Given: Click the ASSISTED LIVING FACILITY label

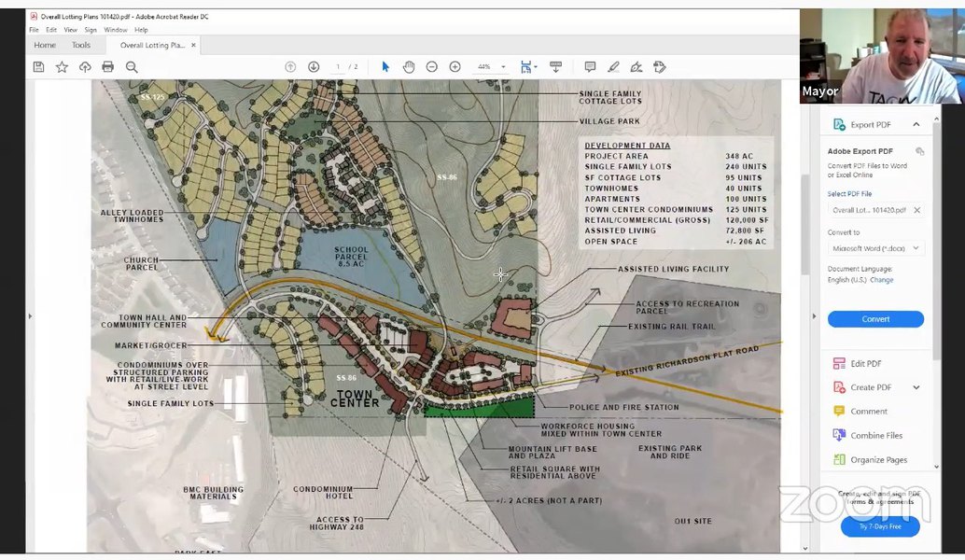Looking at the screenshot, I should point(673,269).
